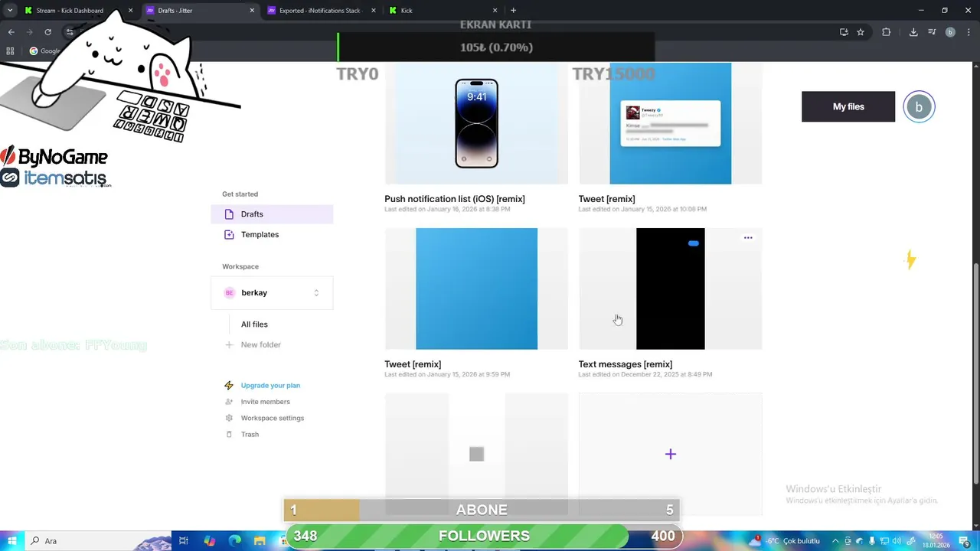Viewport: 980px width, 551px height.
Task: Click the Workspace settings gear icon
Action: click(229, 418)
